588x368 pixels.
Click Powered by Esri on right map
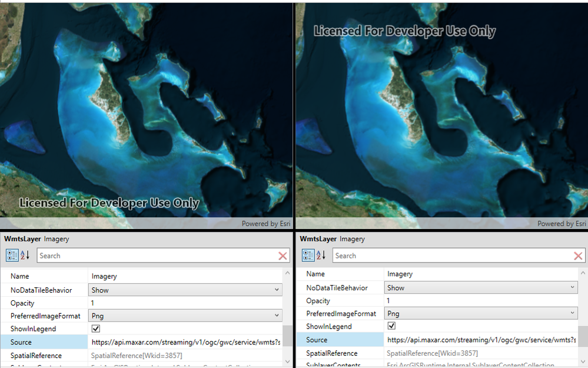pyautogui.click(x=562, y=224)
